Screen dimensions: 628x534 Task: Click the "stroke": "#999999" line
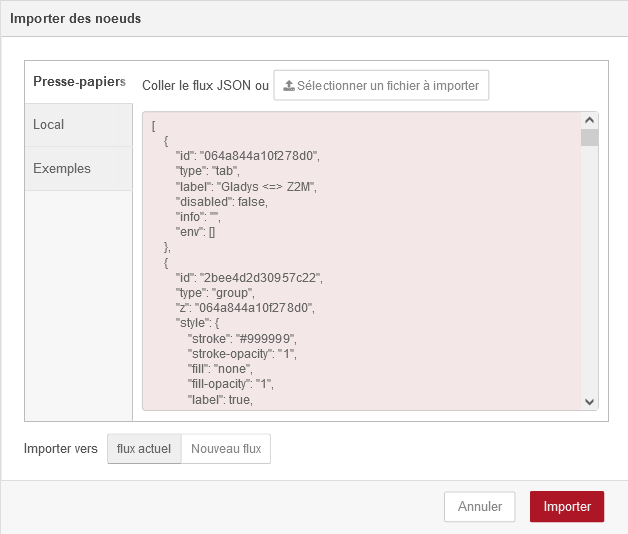(x=242, y=339)
